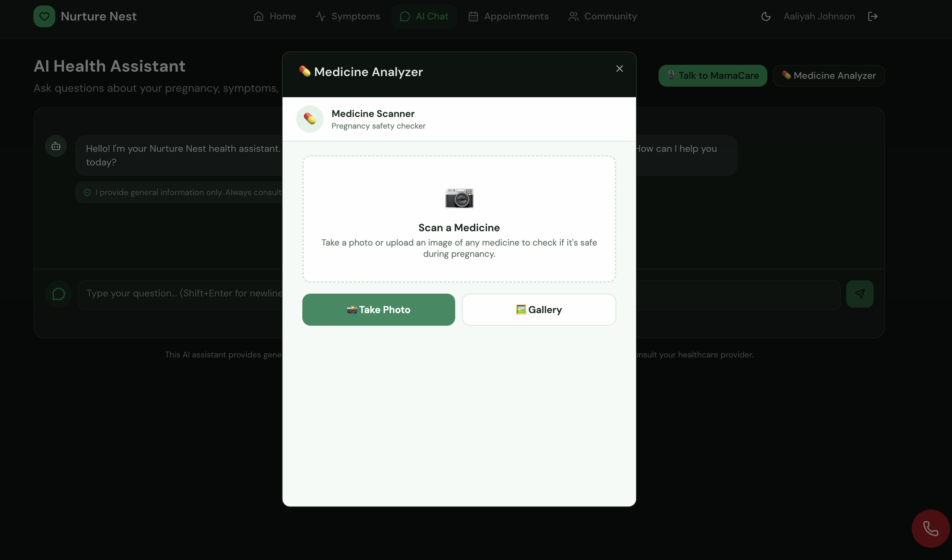This screenshot has width=952, height=560.
Task: Click the chat bubble icon beside input
Action: pos(59,294)
